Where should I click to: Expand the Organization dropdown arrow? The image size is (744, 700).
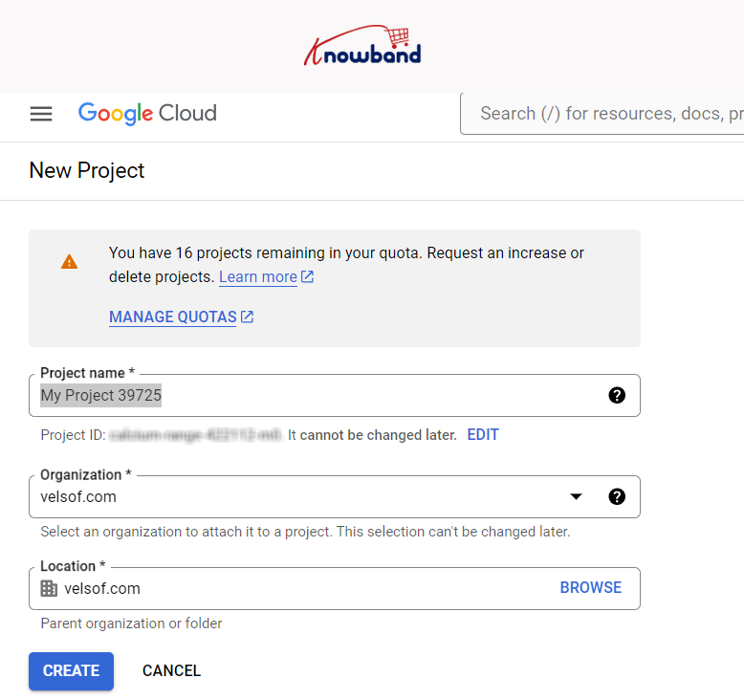click(x=576, y=497)
